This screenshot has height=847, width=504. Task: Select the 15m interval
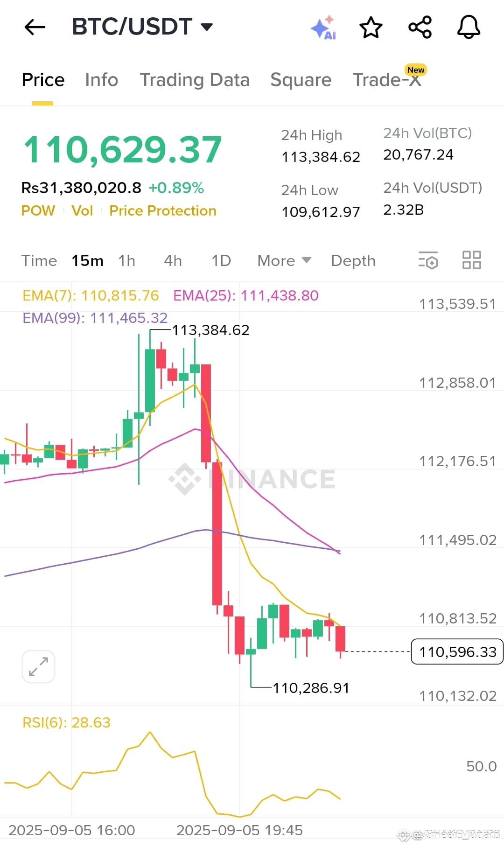87,261
